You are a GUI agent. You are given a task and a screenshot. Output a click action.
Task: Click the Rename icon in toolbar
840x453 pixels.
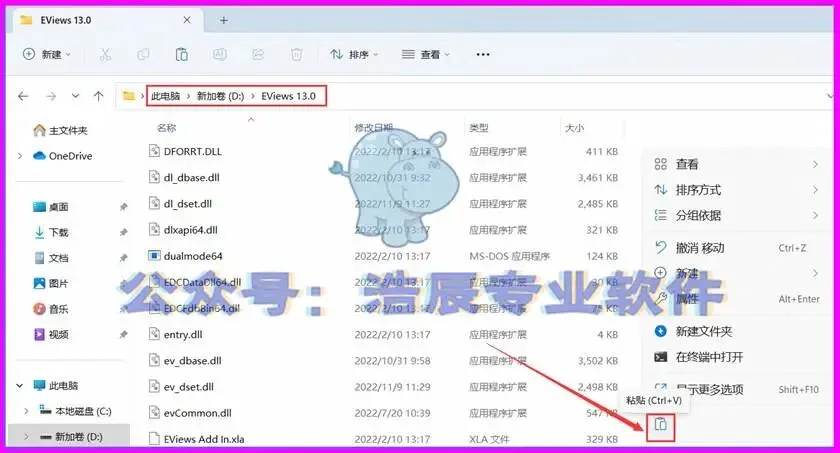coord(220,54)
